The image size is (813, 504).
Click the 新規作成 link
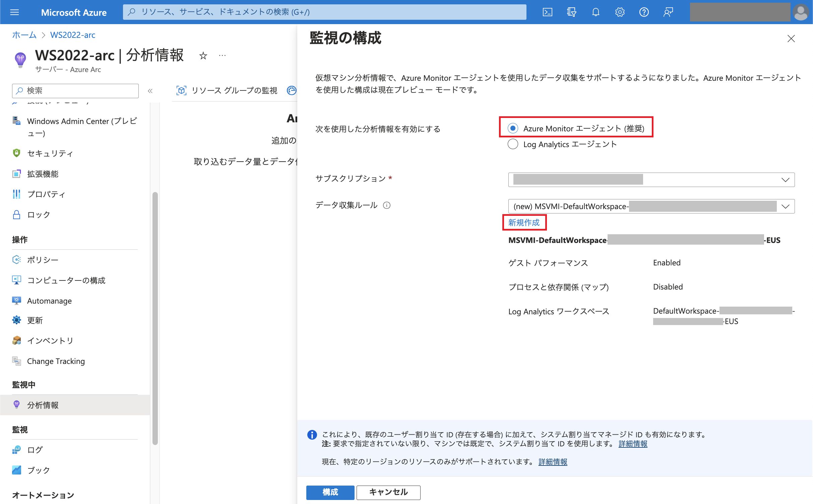(524, 223)
